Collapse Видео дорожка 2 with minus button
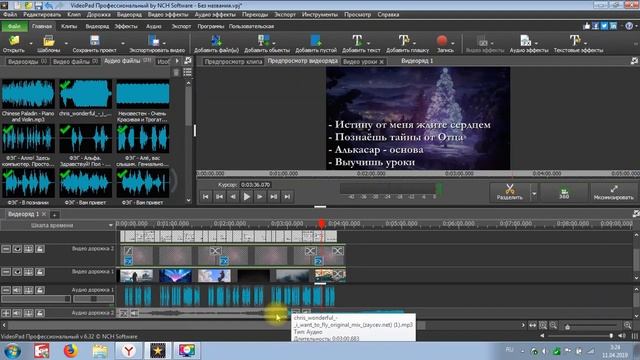This screenshot has width=640, height=360. (6, 249)
